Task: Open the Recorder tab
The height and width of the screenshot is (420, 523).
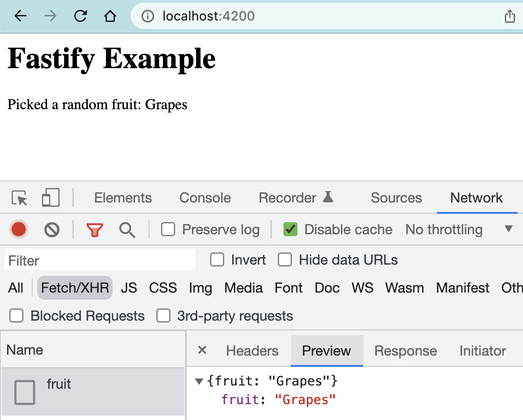Action: [x=296, y=198]
